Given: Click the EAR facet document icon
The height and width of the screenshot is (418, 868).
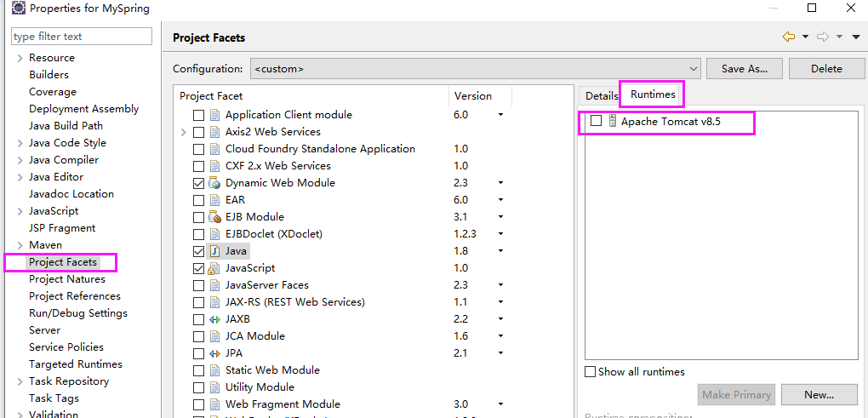Looking at the screenshot, I should 214,200.
